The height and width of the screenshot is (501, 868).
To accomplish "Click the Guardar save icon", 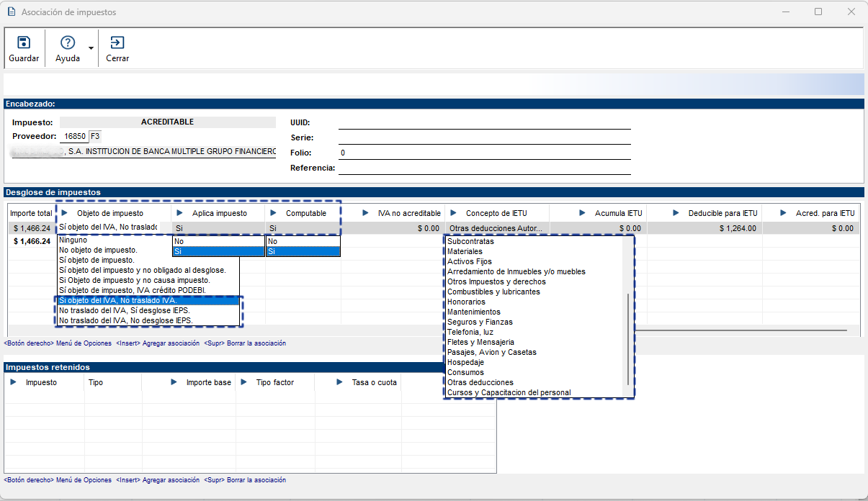I will [24, 43].
